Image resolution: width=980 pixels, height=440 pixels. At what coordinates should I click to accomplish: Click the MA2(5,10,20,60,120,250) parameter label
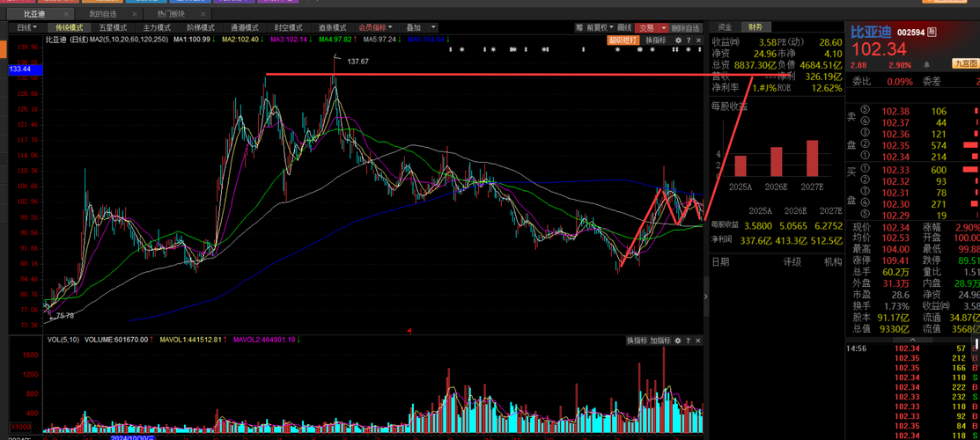[129, 40]
